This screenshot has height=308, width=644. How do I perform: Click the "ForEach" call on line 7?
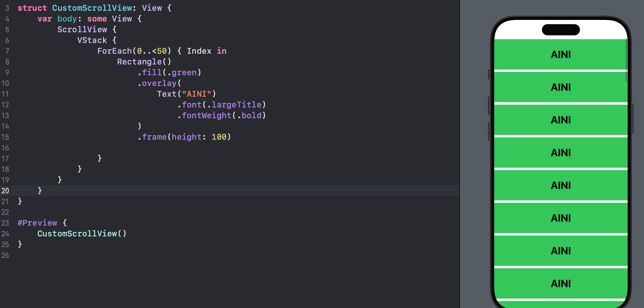[x=114, y=51]
